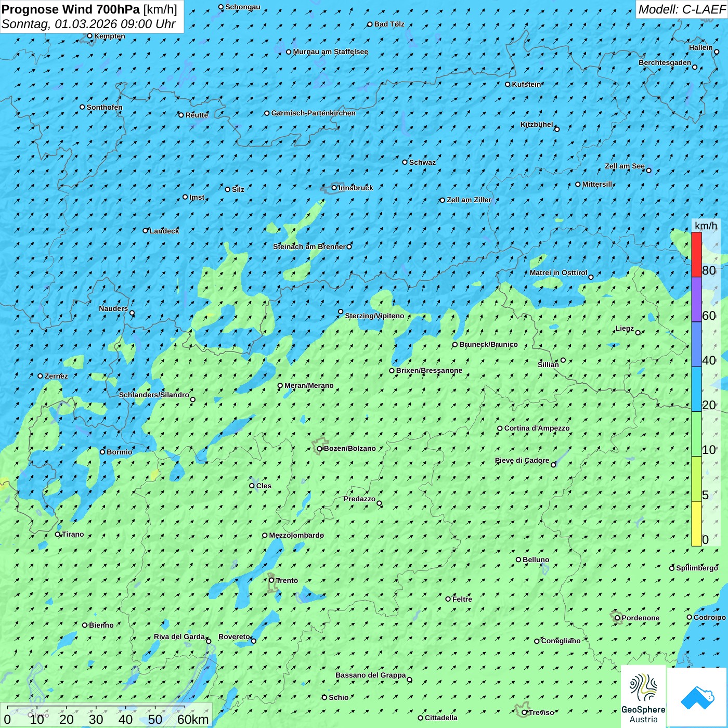
Task: Click the 'Berchtesgaden' label
Action: point(665,62)
